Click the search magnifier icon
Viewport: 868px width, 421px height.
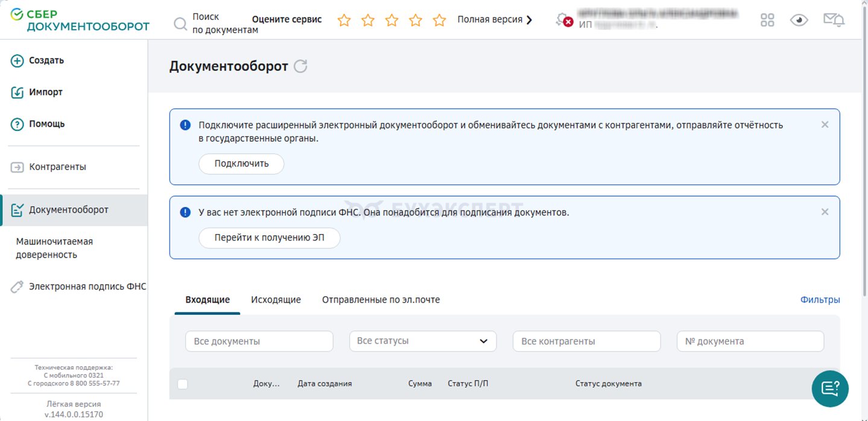180,24
